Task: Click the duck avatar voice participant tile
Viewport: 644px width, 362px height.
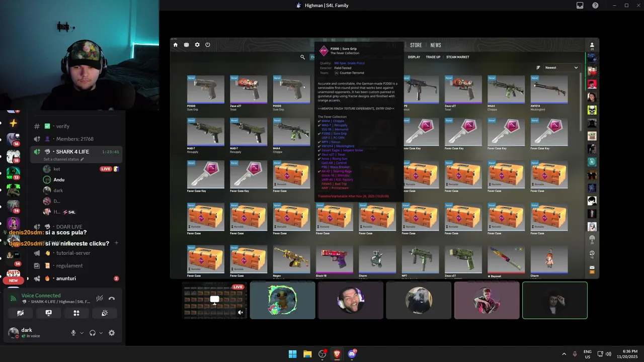Action: pyautogui.click(x=283, y=300)
